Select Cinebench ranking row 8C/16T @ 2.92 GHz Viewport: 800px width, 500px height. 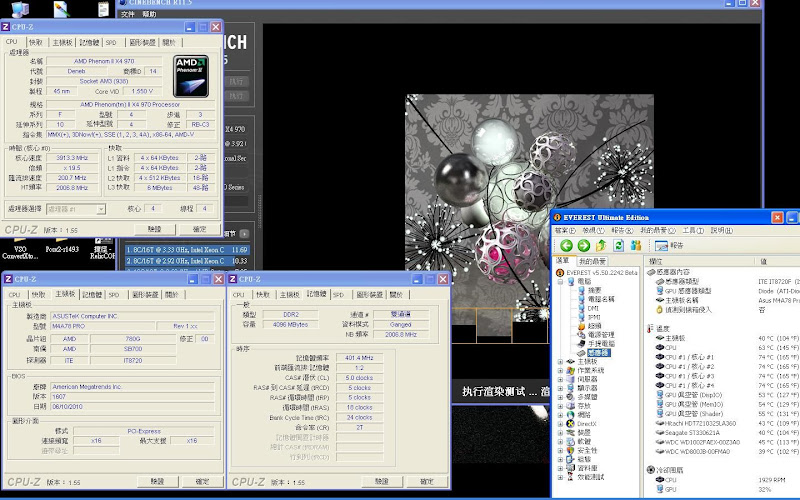click(187, 261)
